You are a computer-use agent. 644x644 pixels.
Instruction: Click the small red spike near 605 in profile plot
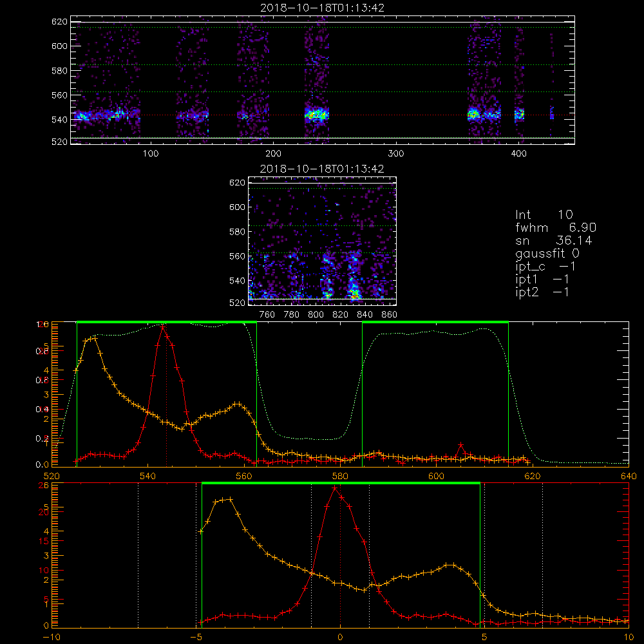[461, 445]
